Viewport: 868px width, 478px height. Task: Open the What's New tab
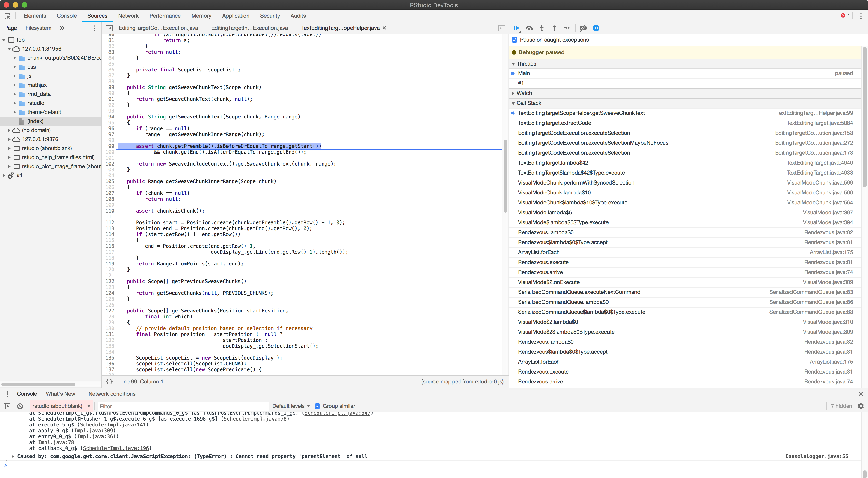coord(60,393)
